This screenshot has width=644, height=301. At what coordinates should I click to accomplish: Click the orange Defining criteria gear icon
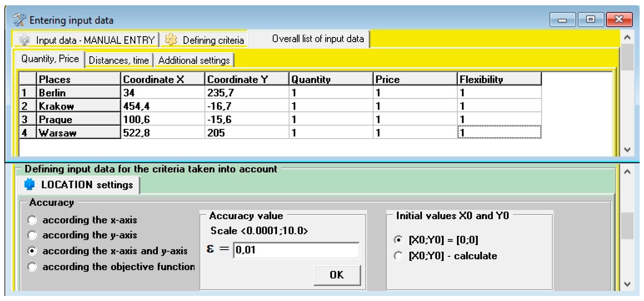pos(171,40)
